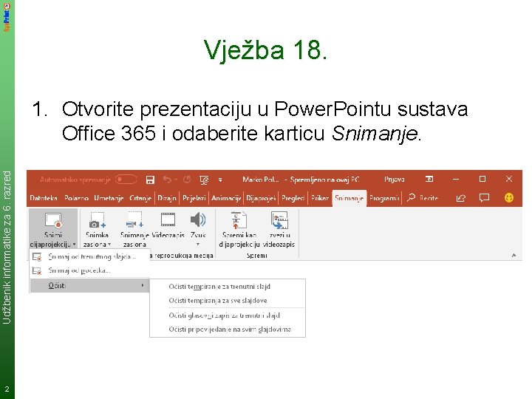
Task: Start slideshow from beginning toolbar icon
Action: pos(204,180)
